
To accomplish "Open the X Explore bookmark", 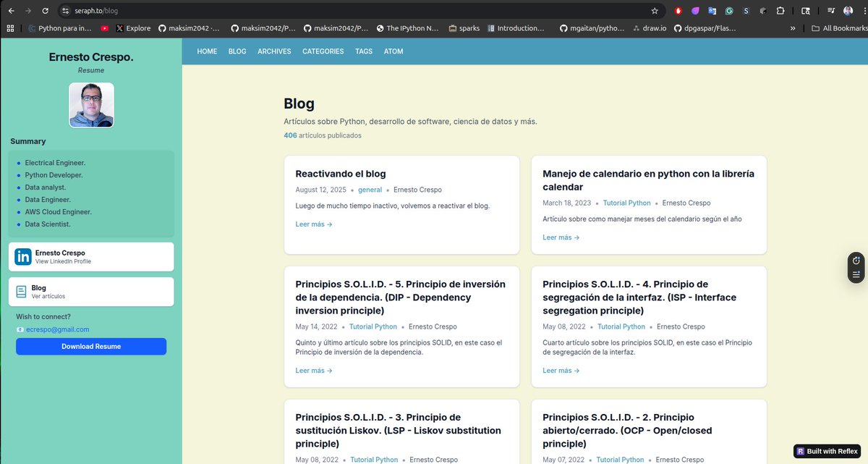I will pos(133,28).
